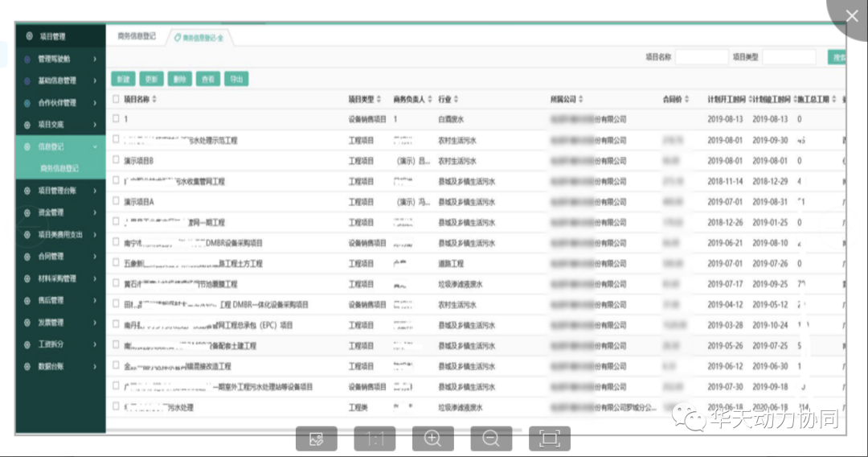The height and width of the screenshot is (457, 868).
Task: Tick the select-all checkbox in table header
Action: (x=116, y=99)
